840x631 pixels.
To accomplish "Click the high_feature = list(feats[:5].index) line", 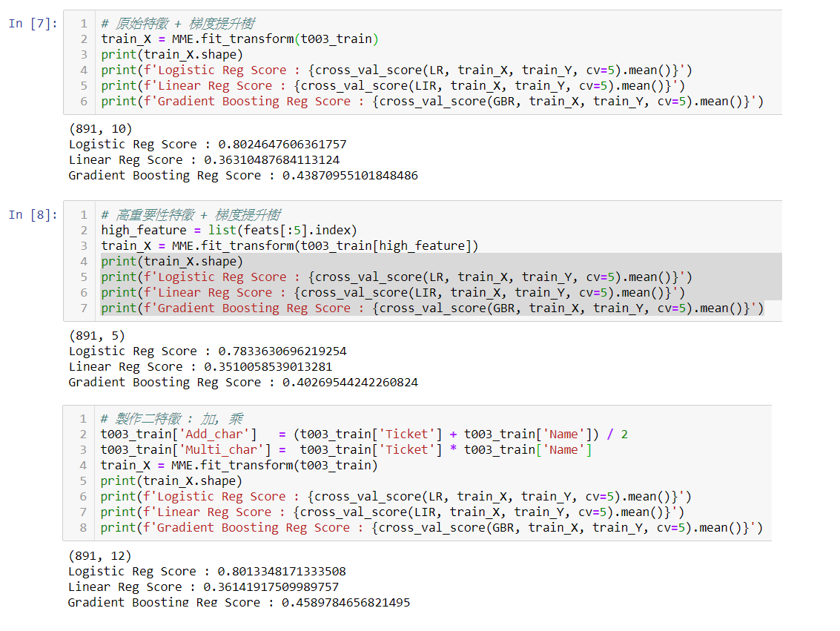I will (229, 231).
